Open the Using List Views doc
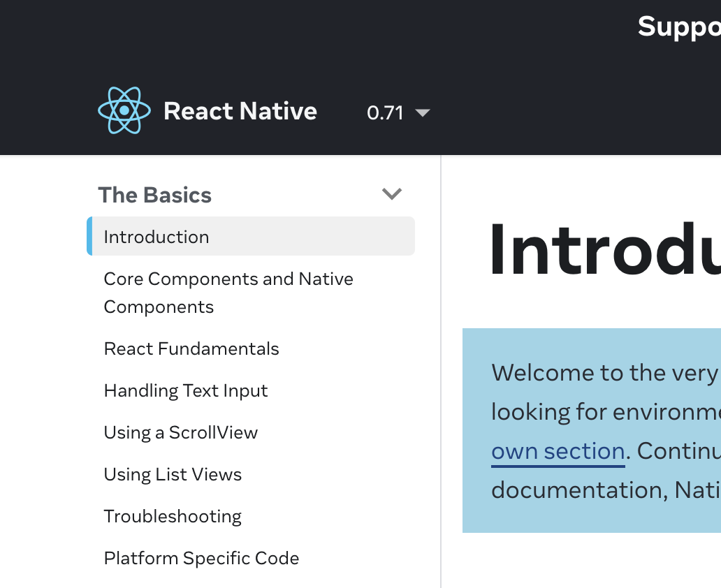Screen dimensions: 721x588 pos(173,474)
